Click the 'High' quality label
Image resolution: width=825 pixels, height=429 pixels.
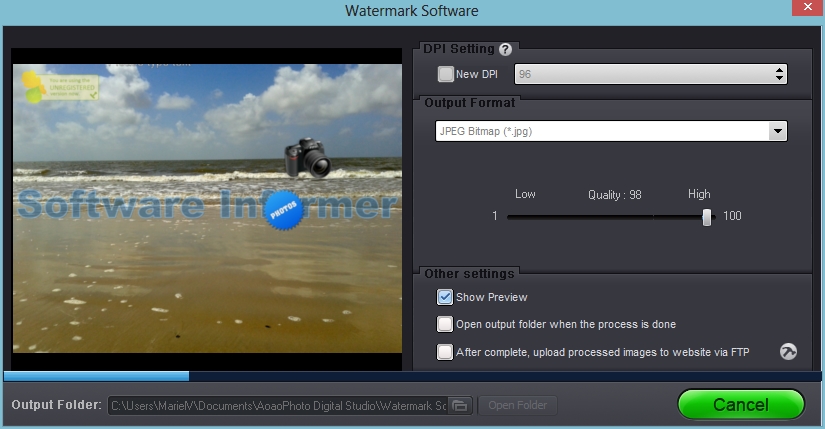tap(699, 194)
